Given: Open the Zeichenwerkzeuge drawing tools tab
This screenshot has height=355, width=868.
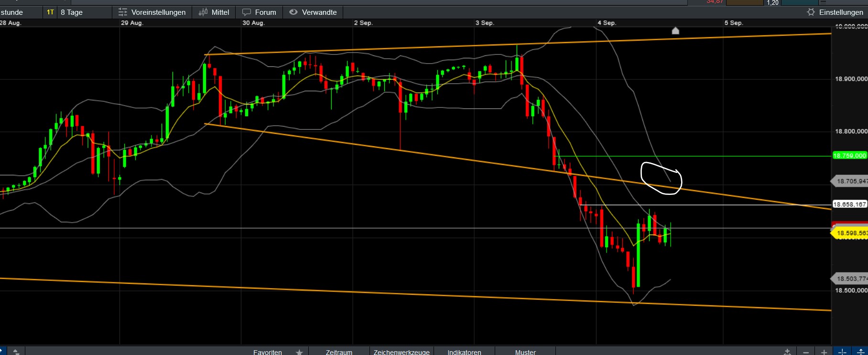Looking at the screenshot, I should pyautogui.click(x=401, y=352).
